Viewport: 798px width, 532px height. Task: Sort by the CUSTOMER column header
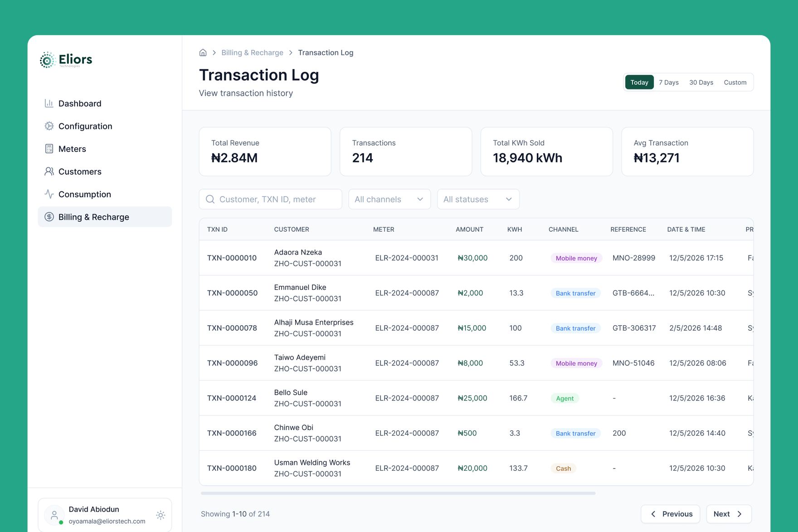click(x=292, y=229)
